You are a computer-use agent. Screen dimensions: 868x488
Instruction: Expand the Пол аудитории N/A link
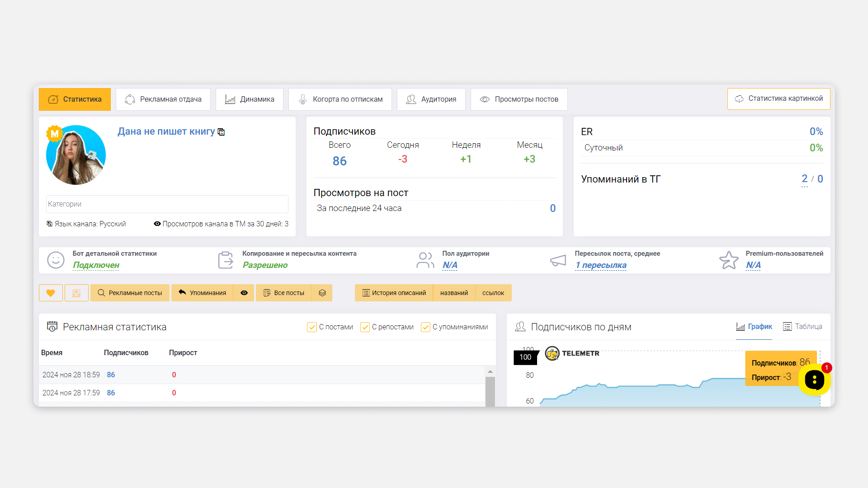[449, 265]
